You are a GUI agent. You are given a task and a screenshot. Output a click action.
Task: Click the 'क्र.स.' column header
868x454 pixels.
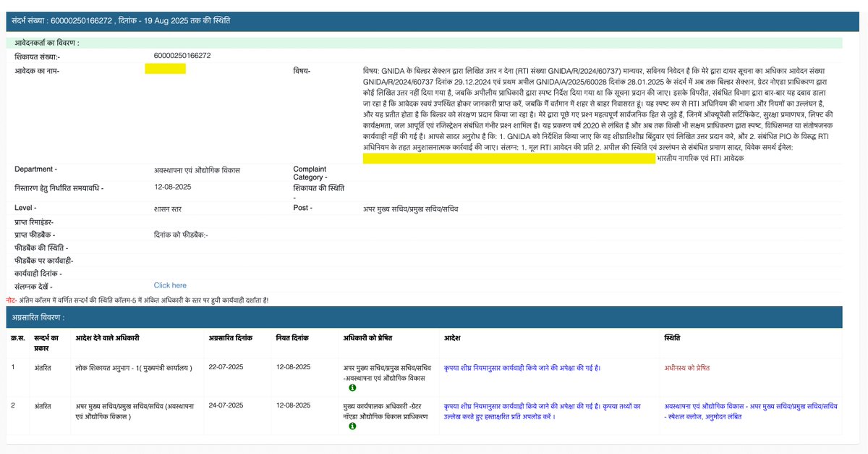click(18, 338)
